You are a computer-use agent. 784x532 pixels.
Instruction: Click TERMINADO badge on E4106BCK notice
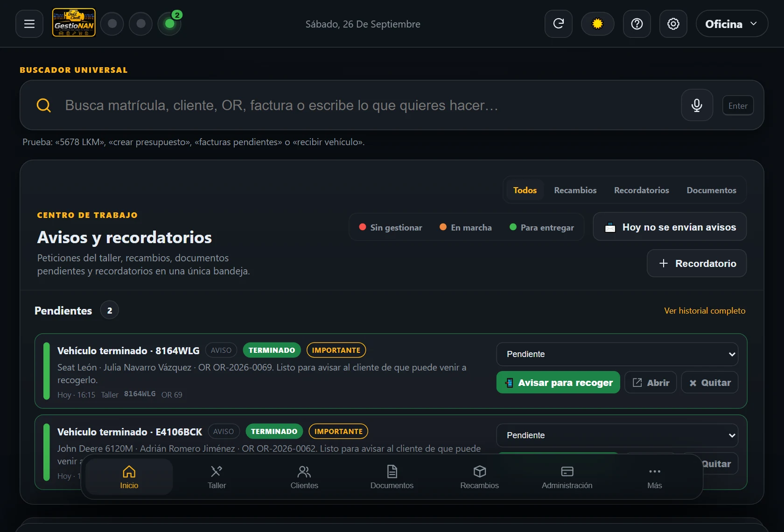(x=274, y=432)
